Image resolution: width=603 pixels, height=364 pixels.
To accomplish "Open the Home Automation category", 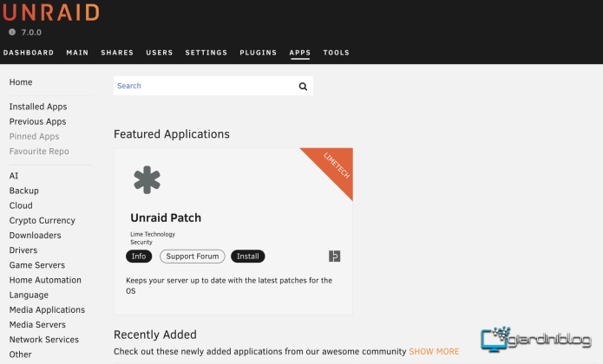I will point(45,280).
